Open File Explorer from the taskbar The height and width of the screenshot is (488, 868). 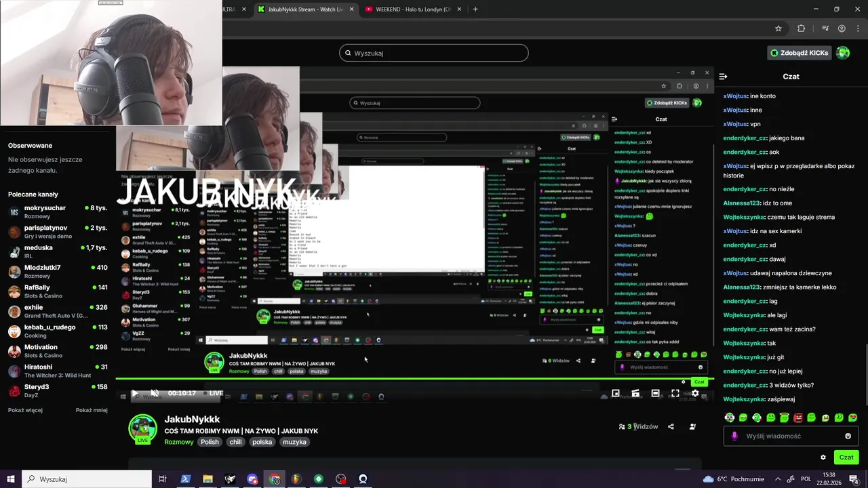click(x=208, y=479)
